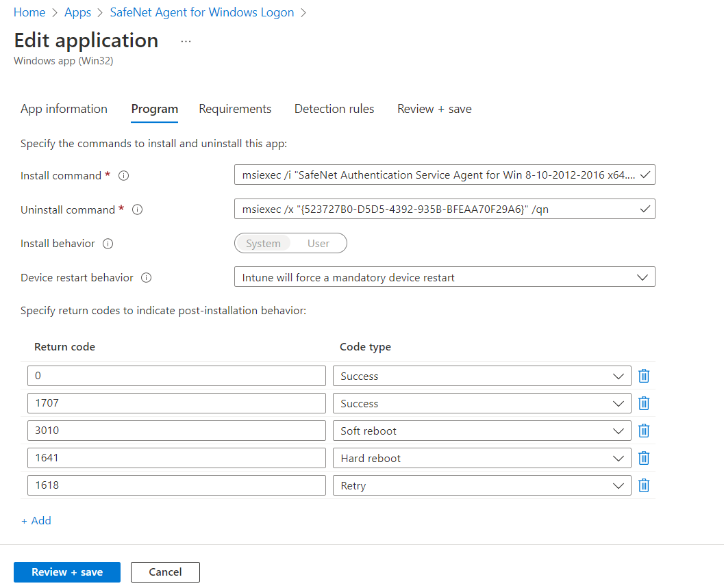The width and height of the screenshot is (724, 588).
Task: Click the Windows app (Win32) subtitle
Action: click(63, 61)
